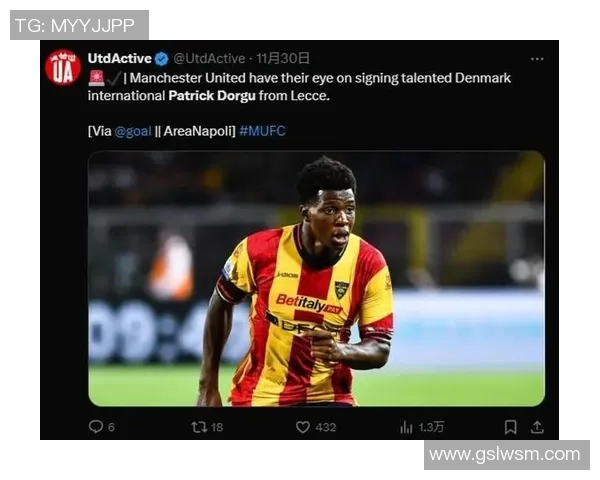Viewport: 600px width, 480px height.
Task: Click the 18 reposts count
Action: point(217,427)
